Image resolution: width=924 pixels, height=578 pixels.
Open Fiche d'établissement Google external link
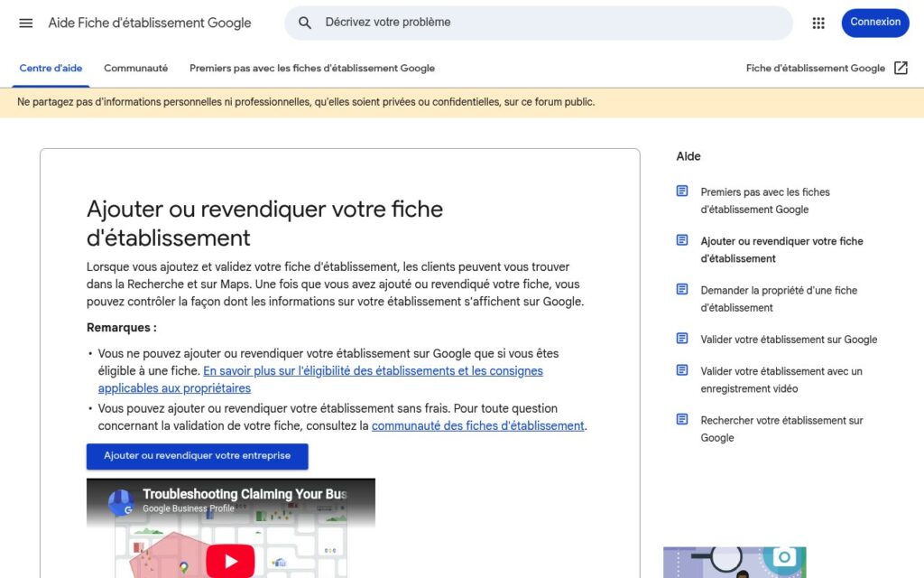(827, 68)
